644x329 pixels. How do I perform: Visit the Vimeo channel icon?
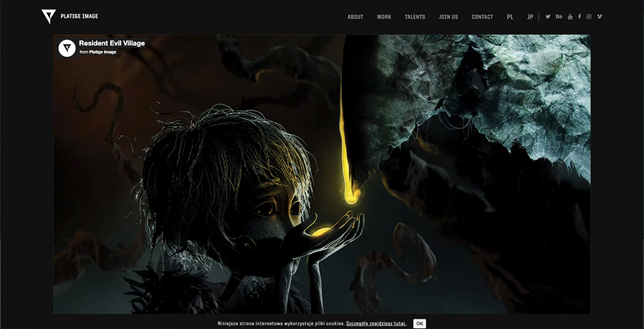point(599,17)
